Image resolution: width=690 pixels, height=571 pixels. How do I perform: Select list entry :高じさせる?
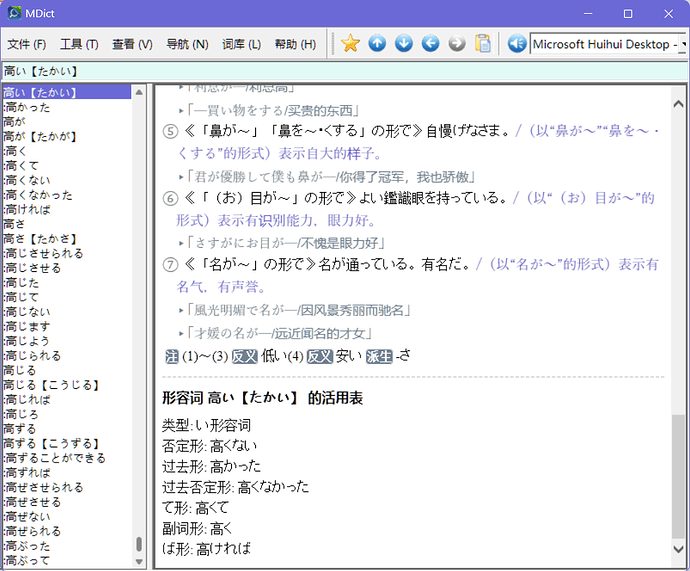[x=32, y=268]
